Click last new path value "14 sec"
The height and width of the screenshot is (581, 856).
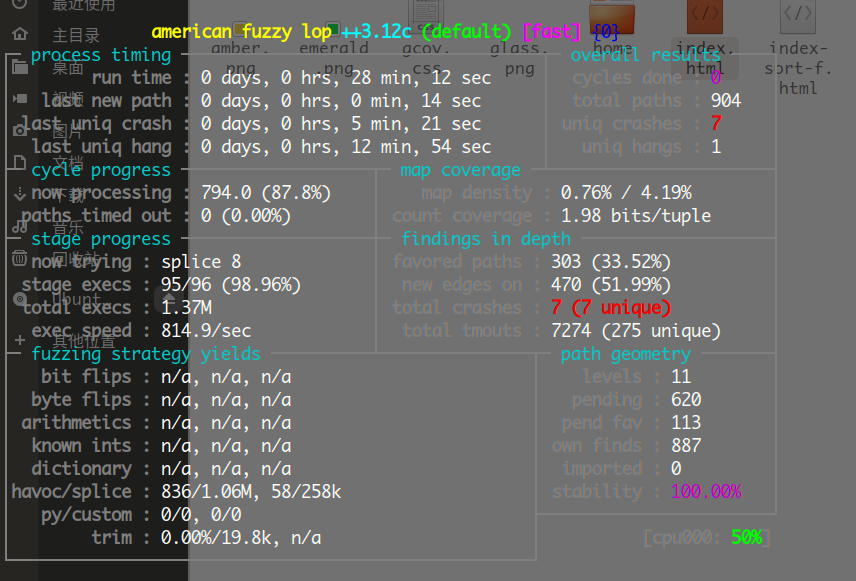pos(451,101)
